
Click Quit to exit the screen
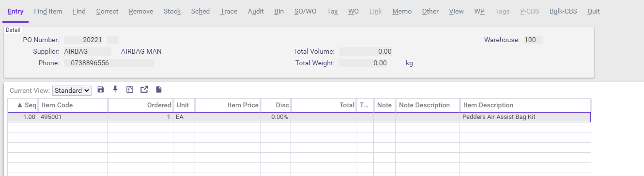[593, 11]
